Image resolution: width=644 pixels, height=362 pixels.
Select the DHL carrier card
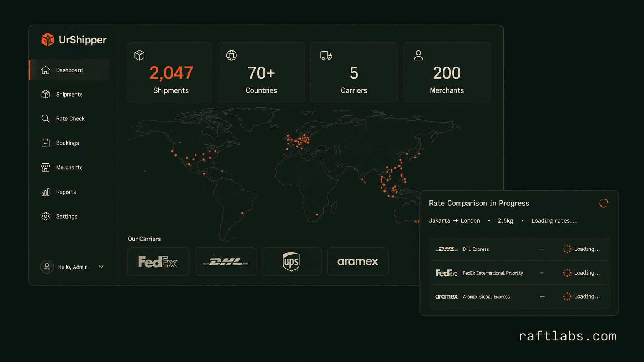(x=225, y=262)
